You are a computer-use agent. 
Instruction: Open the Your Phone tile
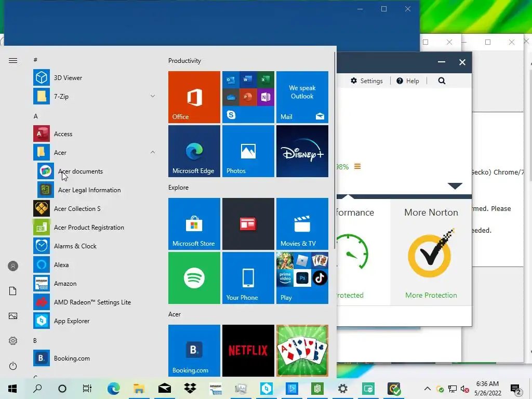pos(248,278)
